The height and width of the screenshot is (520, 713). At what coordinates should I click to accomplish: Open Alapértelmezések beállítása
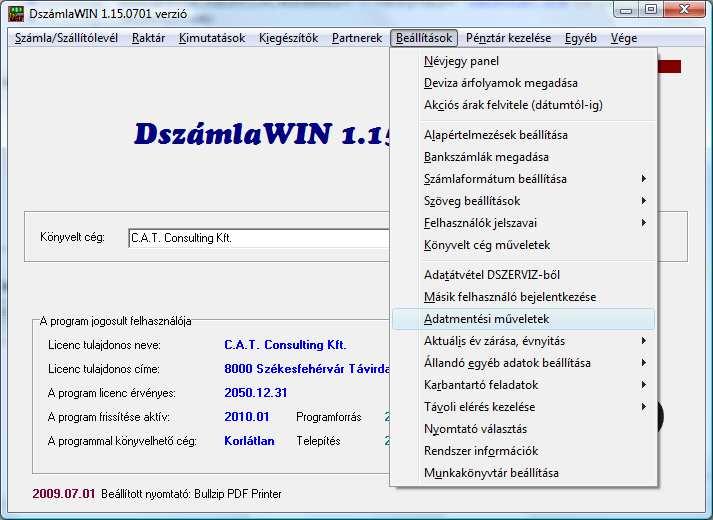(524, 135)
